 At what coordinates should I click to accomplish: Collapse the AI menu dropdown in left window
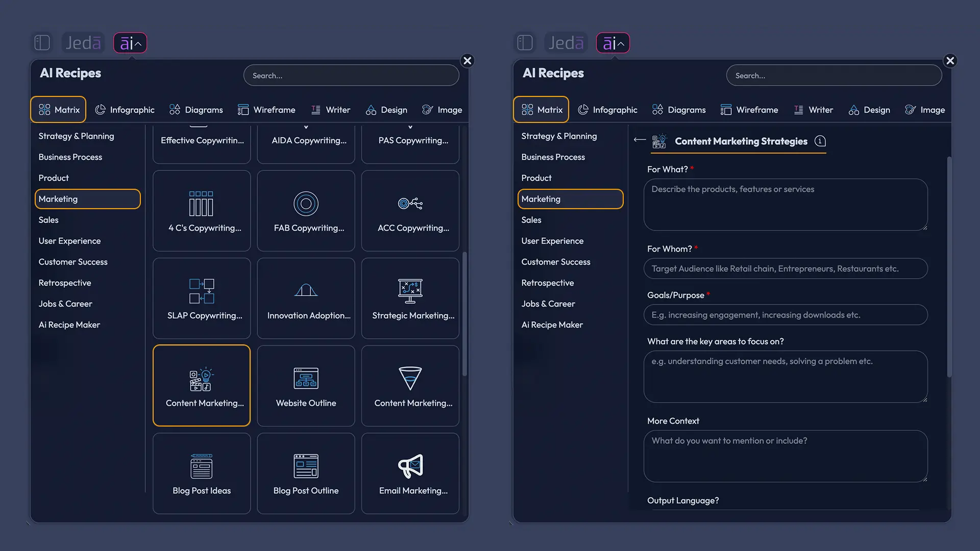(130, 43)
